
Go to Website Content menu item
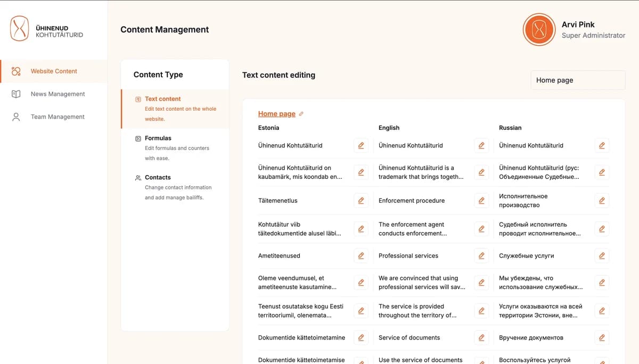pyautogui.click(x=53, y=71)
